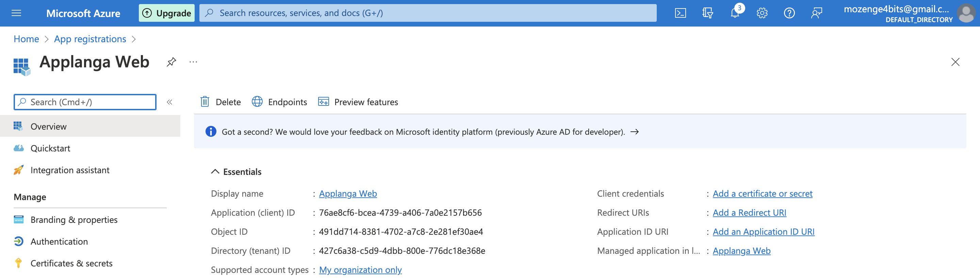Image resolution: width=980 pixels, height=279 pixels.
Task: Open the Feedback icon in the top bar
Action: (816, 13)
